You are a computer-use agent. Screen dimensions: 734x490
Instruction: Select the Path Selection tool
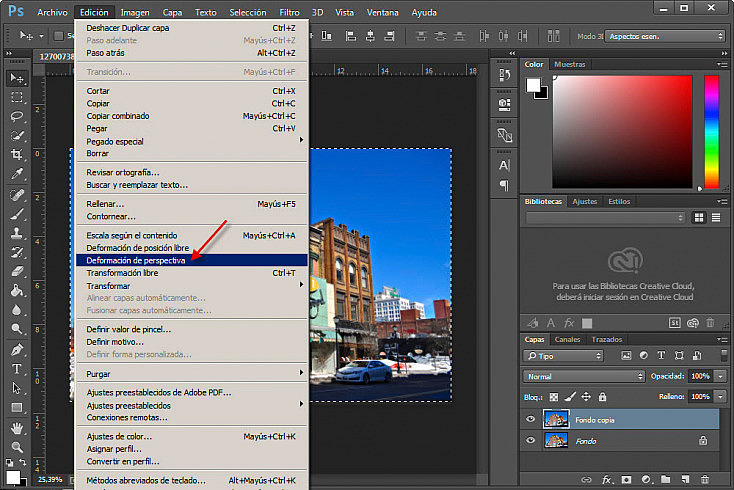(x=17, y=388)
